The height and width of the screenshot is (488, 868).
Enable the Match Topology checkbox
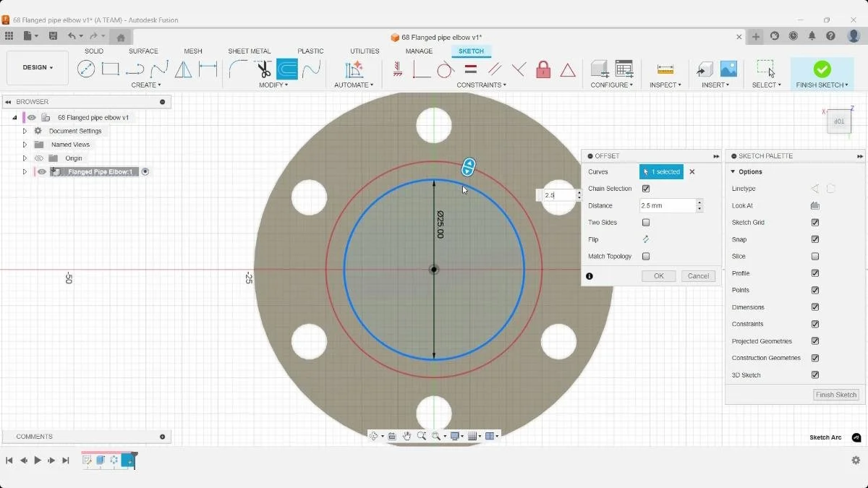pyautogui.click(x=646, y=257)
